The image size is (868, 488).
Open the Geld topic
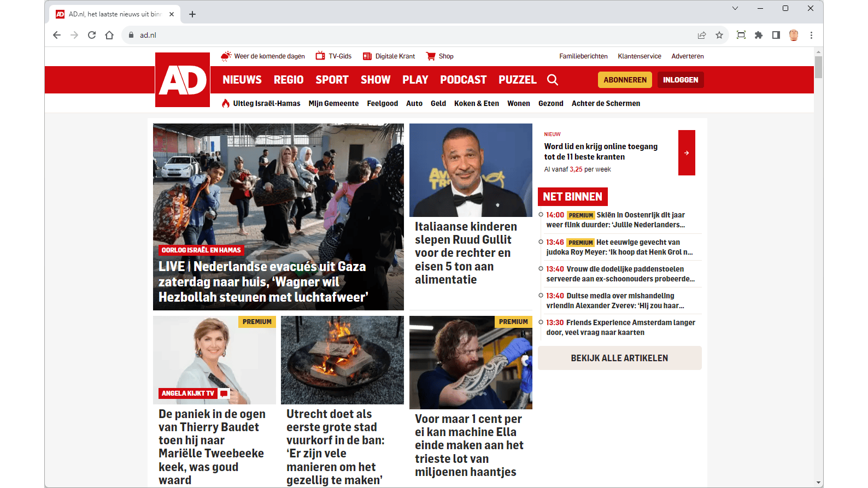click(x=438, y=103)
